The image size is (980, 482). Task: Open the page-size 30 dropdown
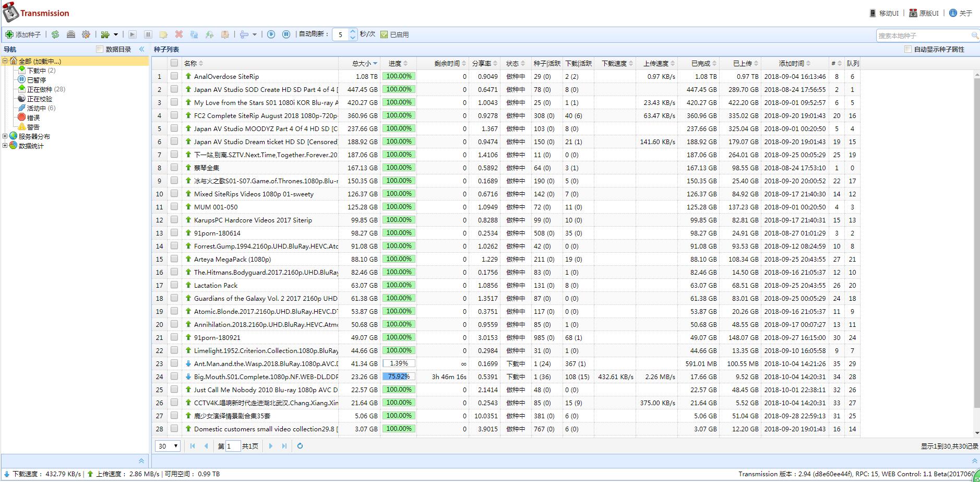[x=168, y=446]
